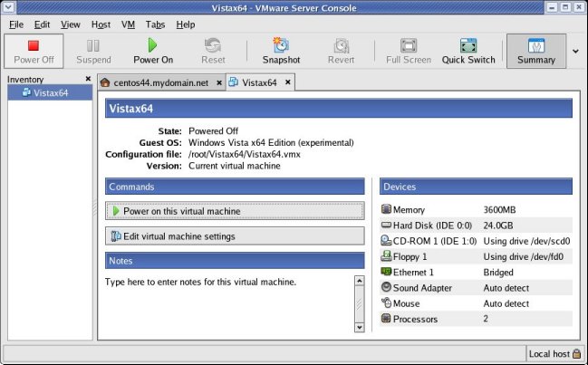
Task: Switch to the centos44.mydomain.net tab
Action: point(161,82)
